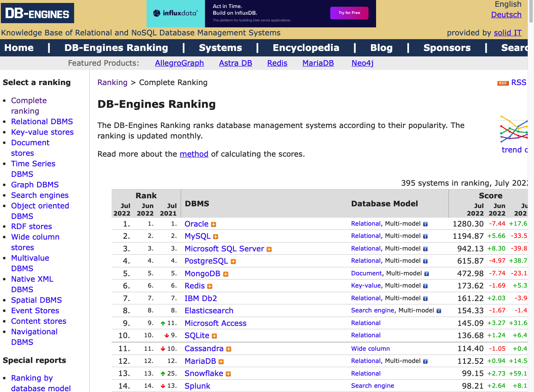This screenshot has height=392, width=534.
Task: Click info icon in Elasticsearch row
Action: coord(439,311)
